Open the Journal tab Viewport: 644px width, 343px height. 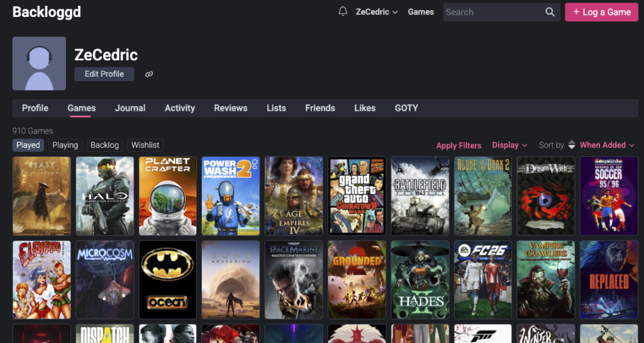130,108
